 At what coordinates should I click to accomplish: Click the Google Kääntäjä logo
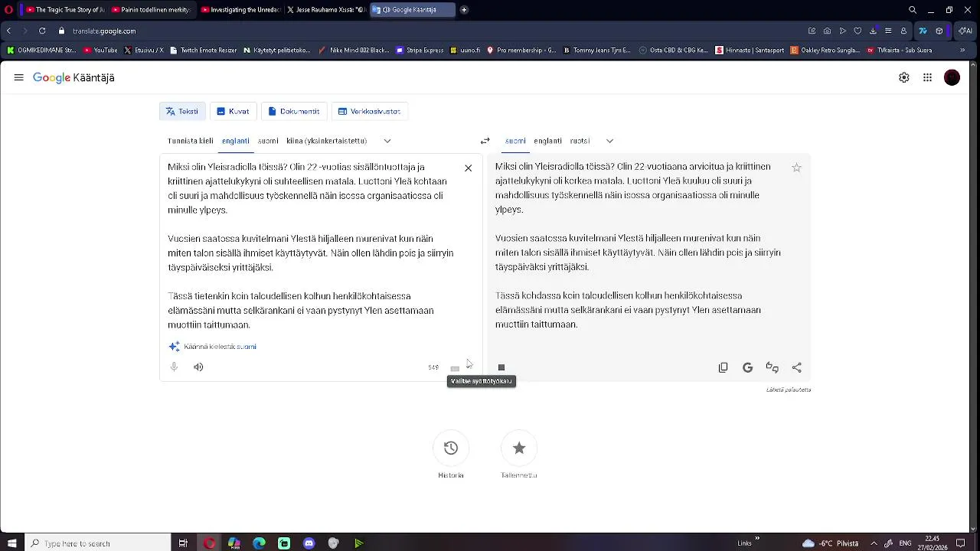tap(73, 77)
